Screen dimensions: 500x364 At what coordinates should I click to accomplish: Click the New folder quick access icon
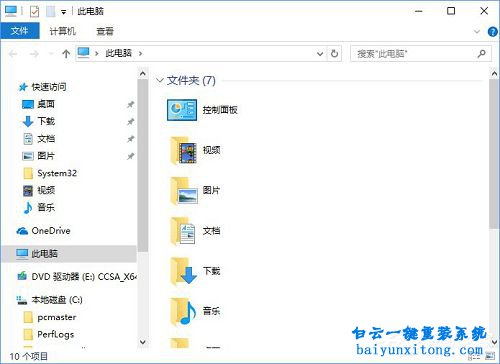pos(50,11)
